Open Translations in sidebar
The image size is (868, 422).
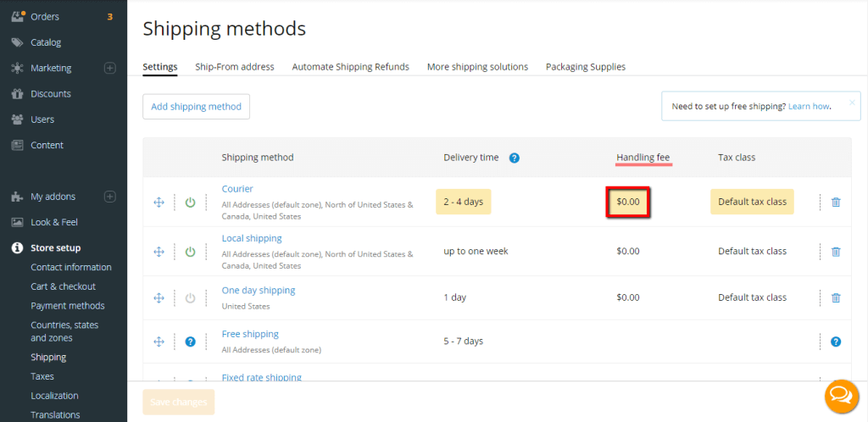(x=55, y=415)
